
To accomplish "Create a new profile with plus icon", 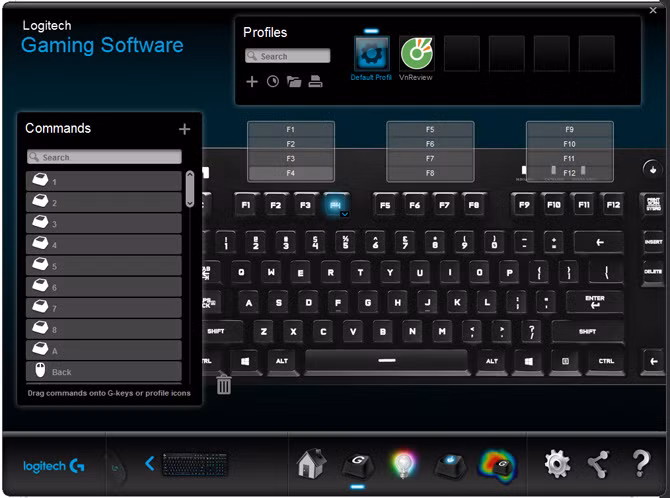I will coord(252,81).
